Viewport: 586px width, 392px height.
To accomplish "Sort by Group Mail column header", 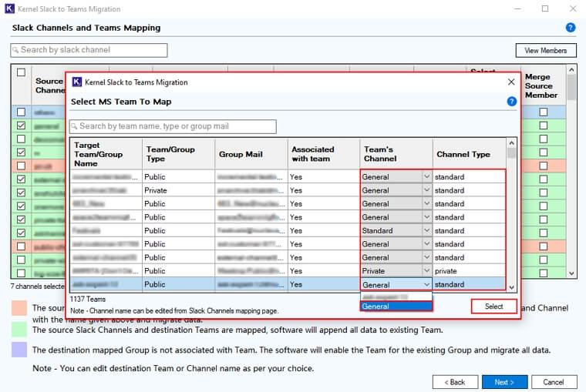I will point(251,154).
